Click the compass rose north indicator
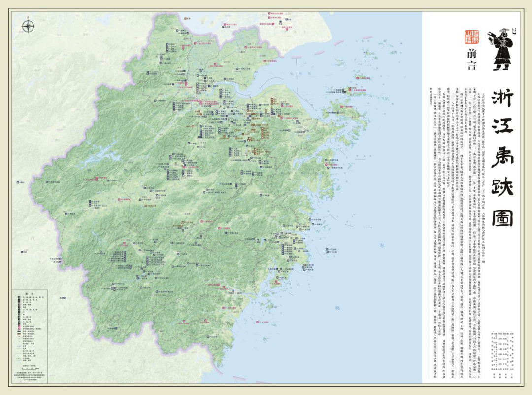The image size is (532, 395). click(29, 25)
